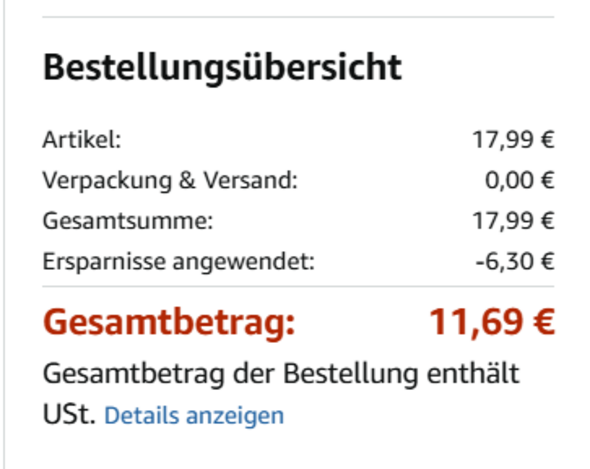Viewport: 590px width, 469px height.
Task: Click the USt. abbreviation before the link
Action: (69, 414)
